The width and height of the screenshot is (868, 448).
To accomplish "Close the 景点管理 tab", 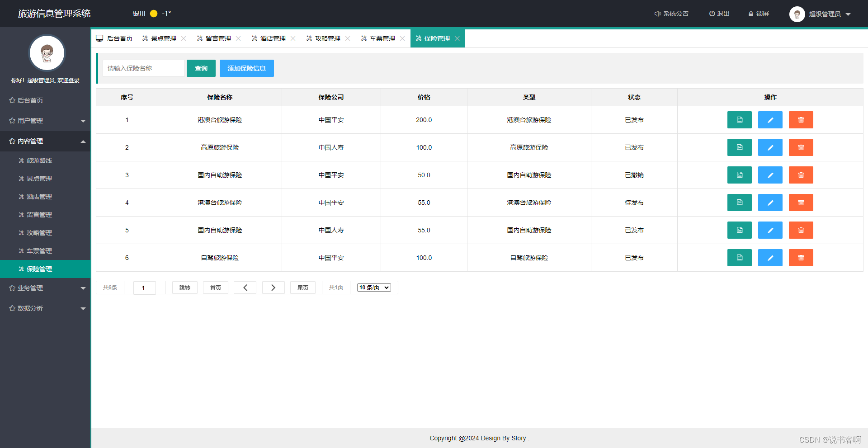I will coord(184,38).
